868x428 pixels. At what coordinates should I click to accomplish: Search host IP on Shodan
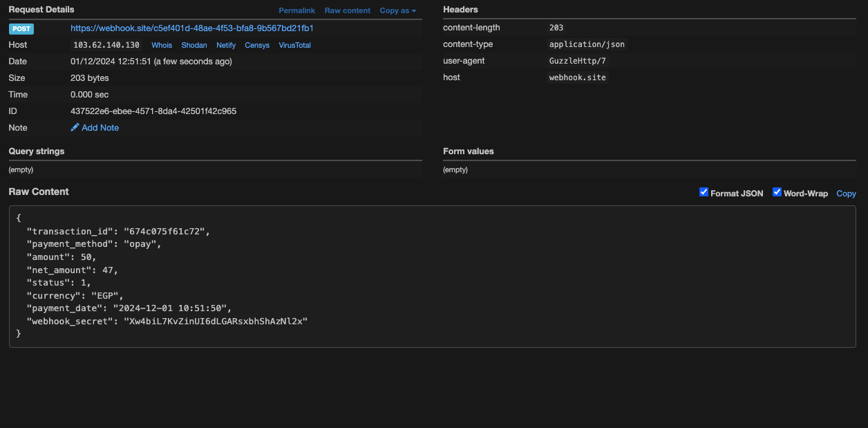point(194,45)
